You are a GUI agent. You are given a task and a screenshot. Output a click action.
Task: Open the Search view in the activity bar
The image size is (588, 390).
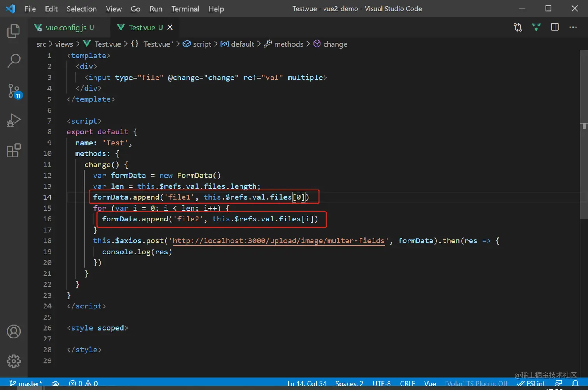pyautogui.click(x=14, y=61)
